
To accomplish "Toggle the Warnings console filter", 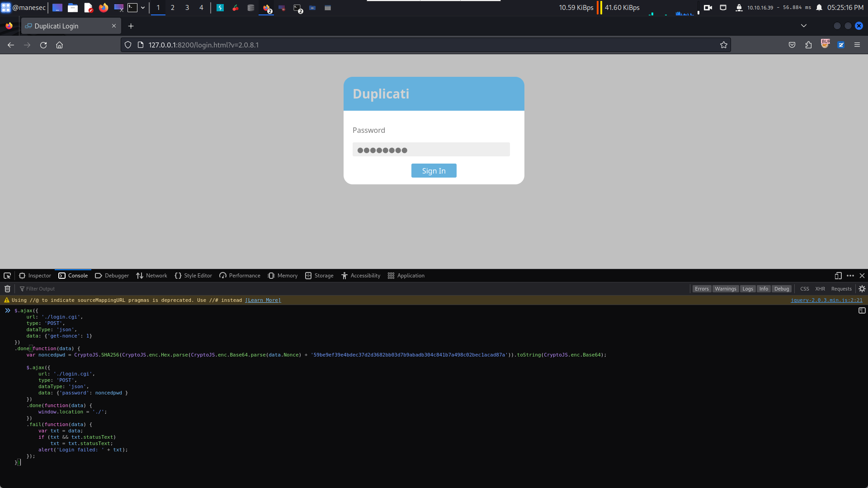I will click(726, 289).
